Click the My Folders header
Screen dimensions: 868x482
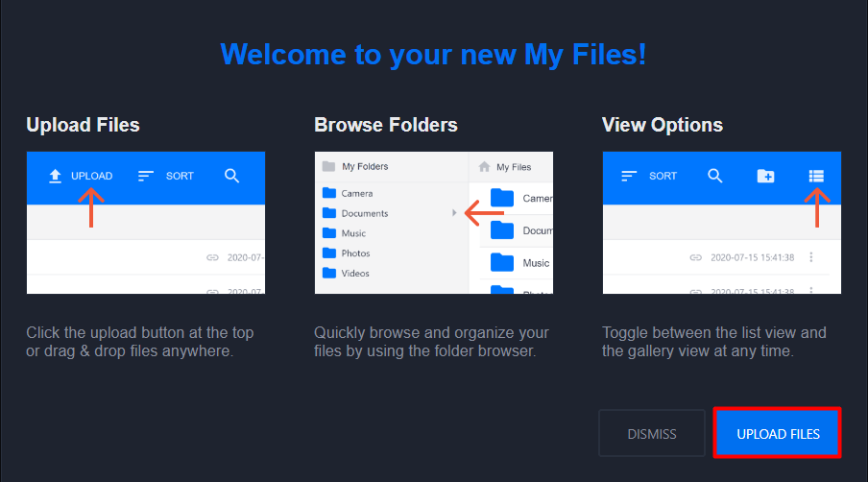(355, 166)
